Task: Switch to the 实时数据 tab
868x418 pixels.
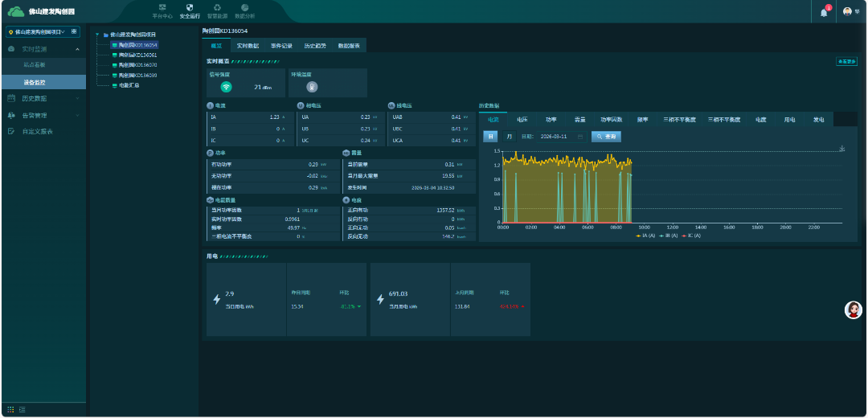Action: coord(248,46)
